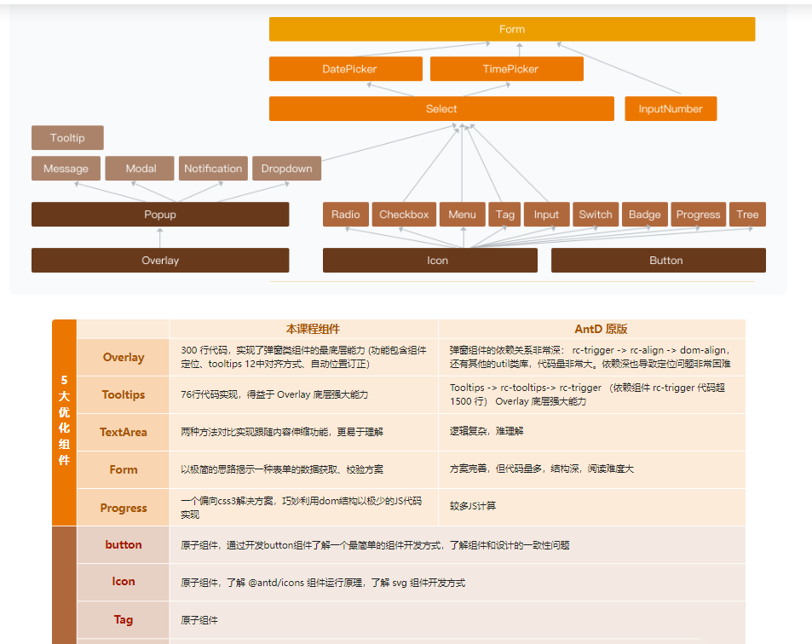Select the Message diagram box
The height and width of the screenshot is (644, 812).
click(66, 169)
